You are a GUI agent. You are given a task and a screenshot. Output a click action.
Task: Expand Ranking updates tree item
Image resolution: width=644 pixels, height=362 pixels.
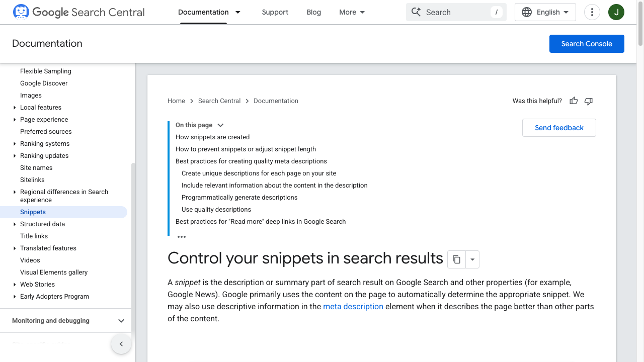pos(15,156)
